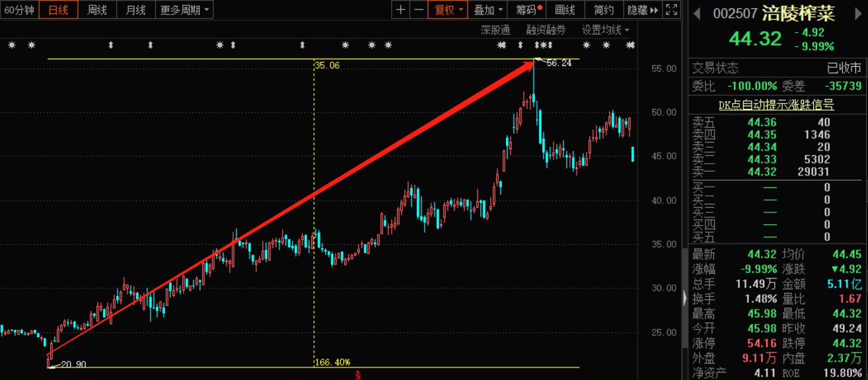This screenshot has width=868, height=380.
Task: Click the first star event marker at far left
Action: coord(11,45)
